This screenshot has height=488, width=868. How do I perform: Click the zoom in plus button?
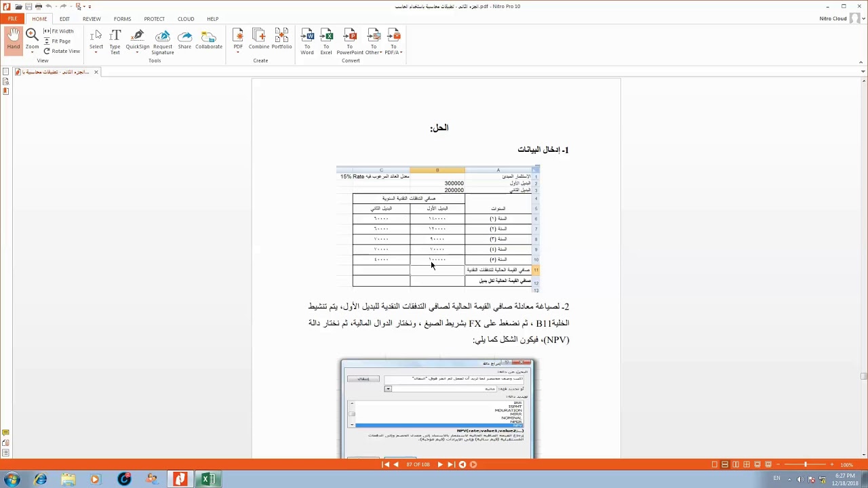pos(832,465)
